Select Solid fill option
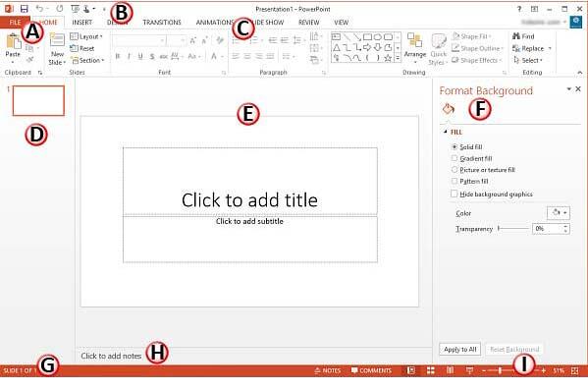 pos(467,147)
